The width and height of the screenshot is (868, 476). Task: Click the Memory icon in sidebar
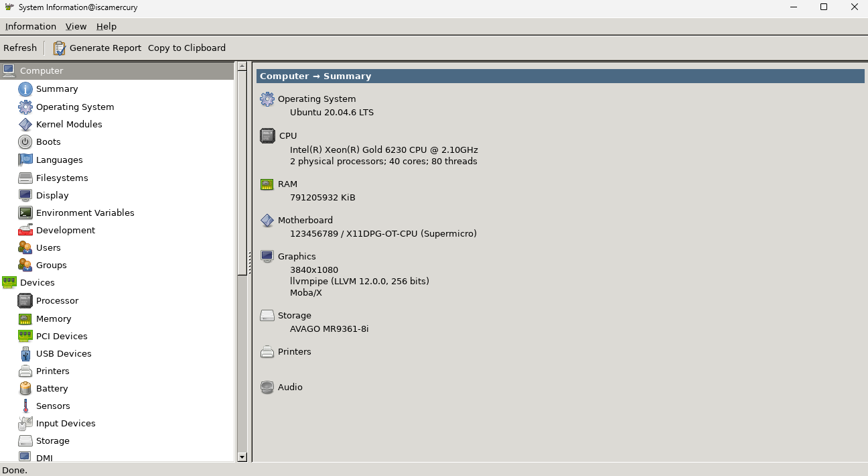point(25,318)
